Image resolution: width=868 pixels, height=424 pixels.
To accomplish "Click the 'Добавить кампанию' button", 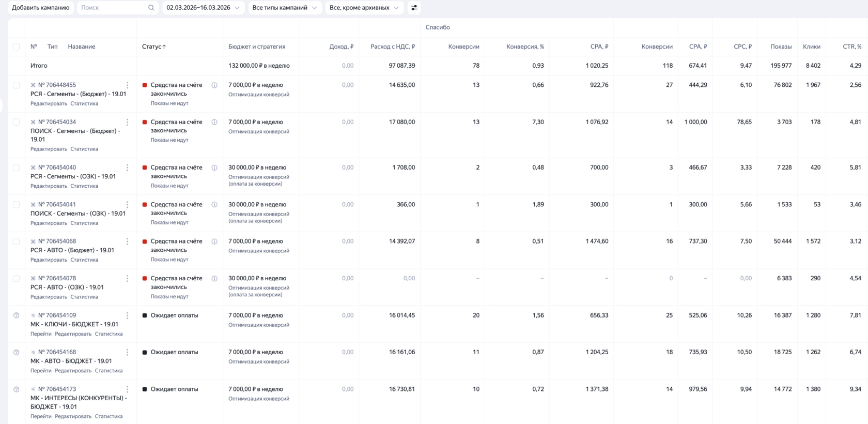I will pyautogui.click(x=41, y=8).
